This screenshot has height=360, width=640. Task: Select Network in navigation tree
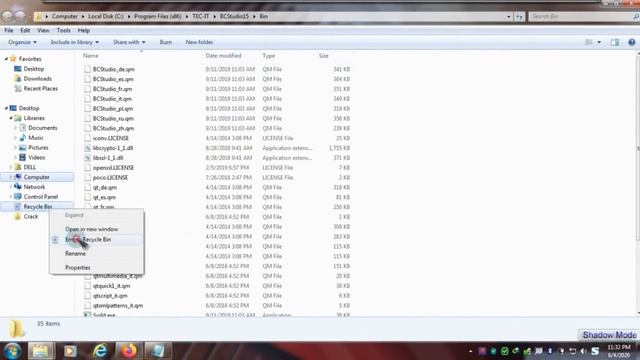34,187
